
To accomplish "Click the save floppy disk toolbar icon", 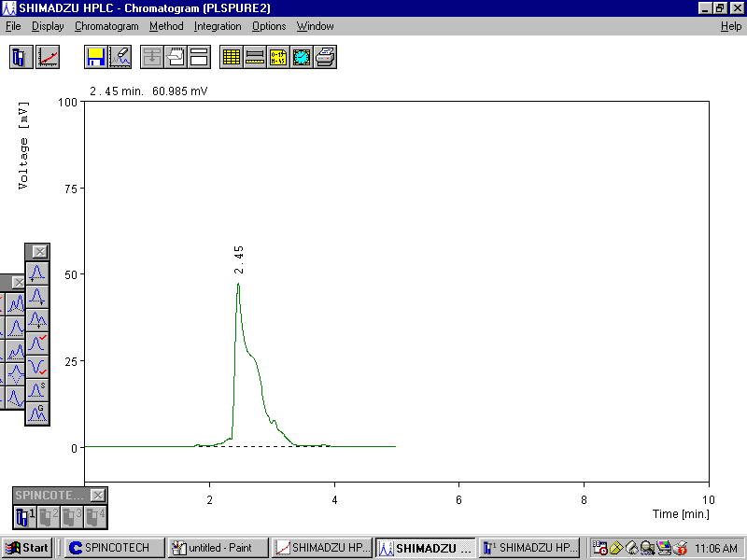I will (94, 57).
